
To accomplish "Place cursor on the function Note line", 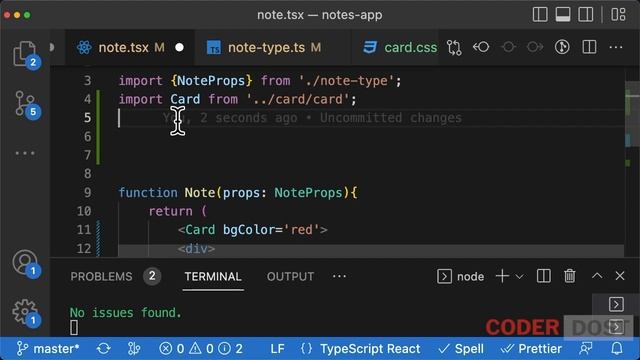I will coord(238,193).
